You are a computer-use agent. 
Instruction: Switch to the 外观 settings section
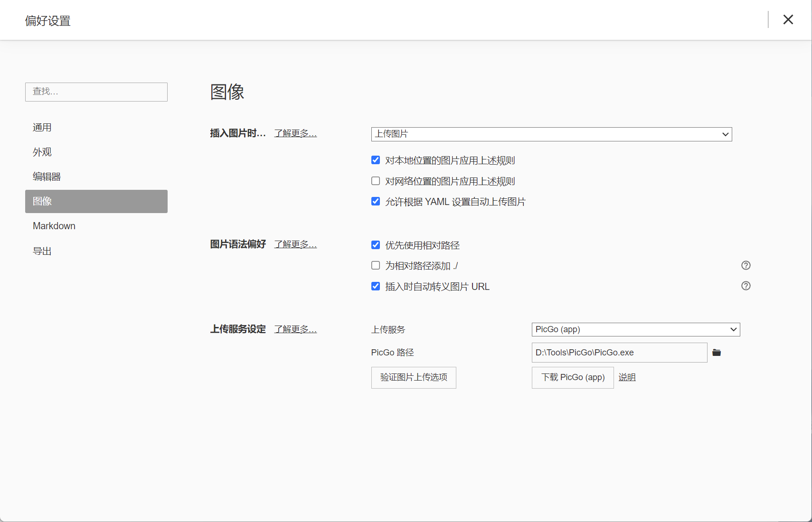(x=96, y=152)
